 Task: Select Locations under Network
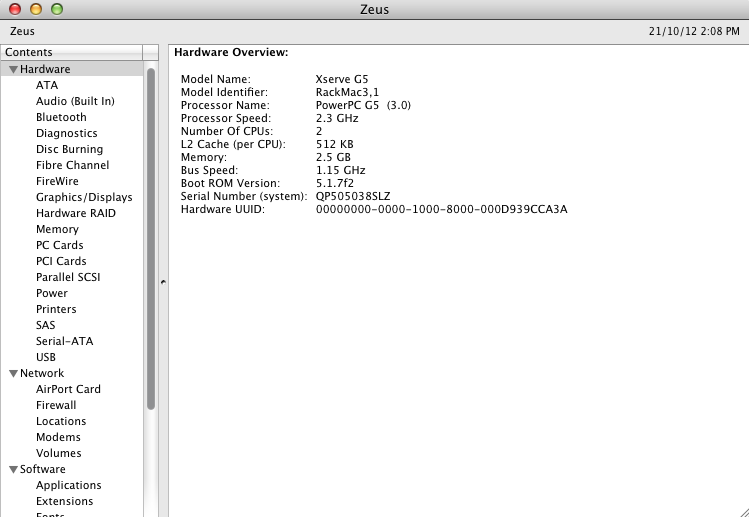coord(61,421)
